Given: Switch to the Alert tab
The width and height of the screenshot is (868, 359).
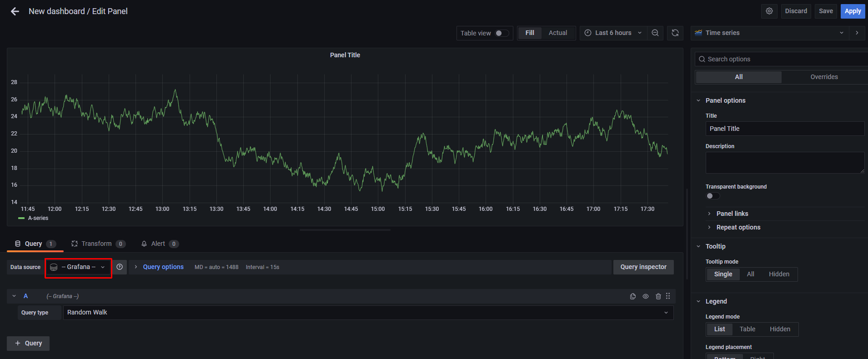Looking at the screenshot, I should (x=160, y=244).
